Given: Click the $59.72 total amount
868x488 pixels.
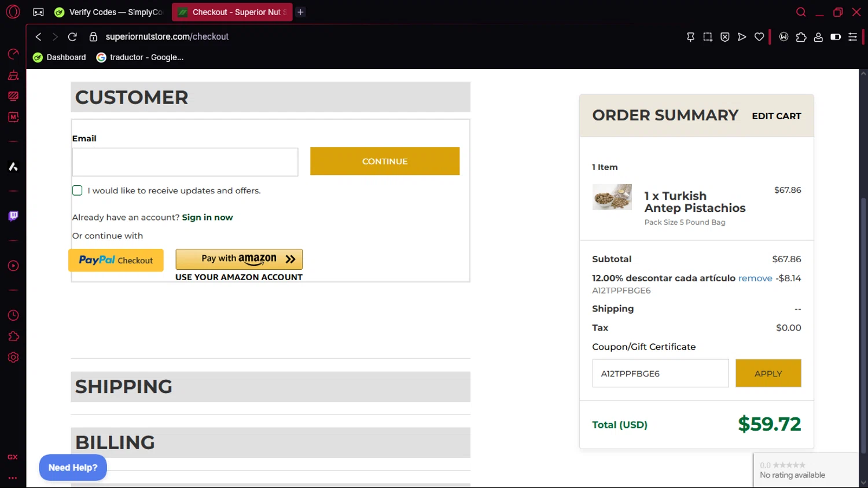Looking at the screenshot, I should click(770, 424).
